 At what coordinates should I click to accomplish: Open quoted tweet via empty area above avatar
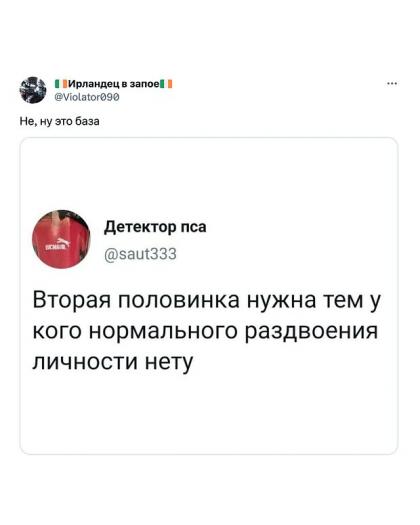[209, 172]
